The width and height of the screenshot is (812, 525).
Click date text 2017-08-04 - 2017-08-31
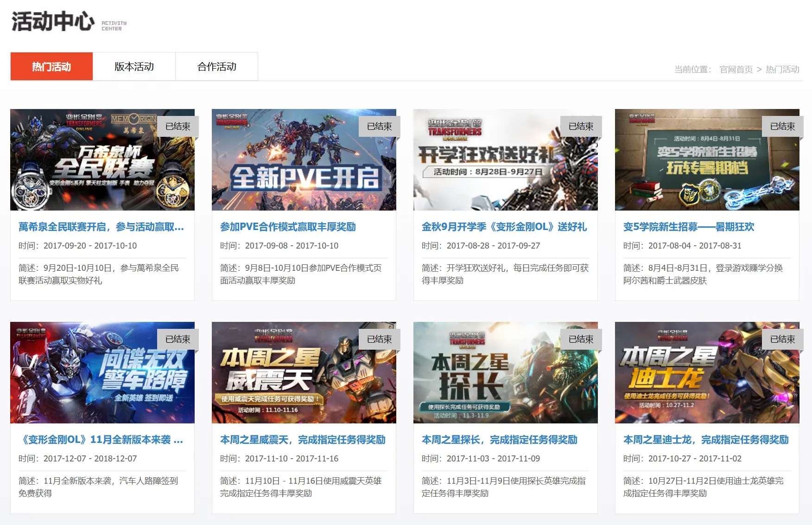[x=695, y=246]
